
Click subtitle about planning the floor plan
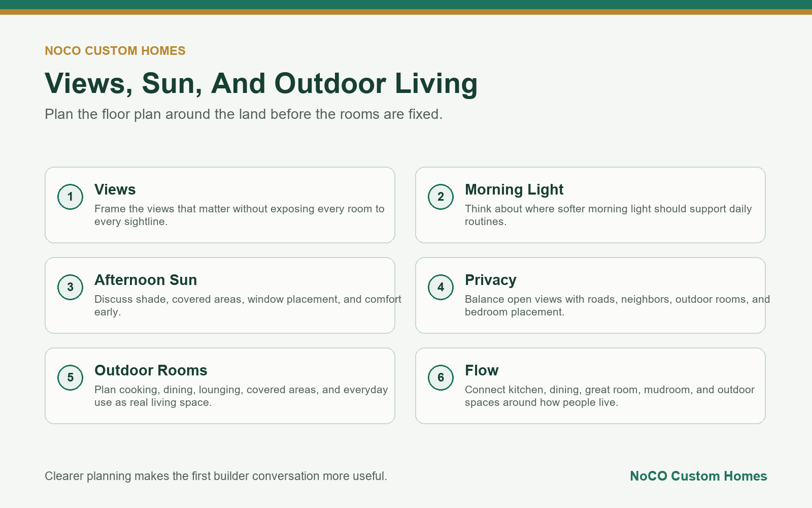(244, 114)
